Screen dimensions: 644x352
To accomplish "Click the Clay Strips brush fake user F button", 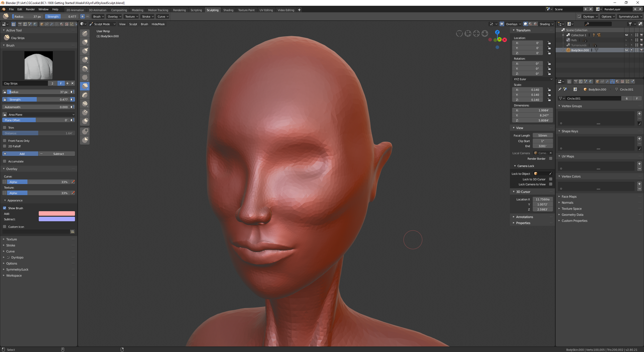I will [x=61, y=83].
